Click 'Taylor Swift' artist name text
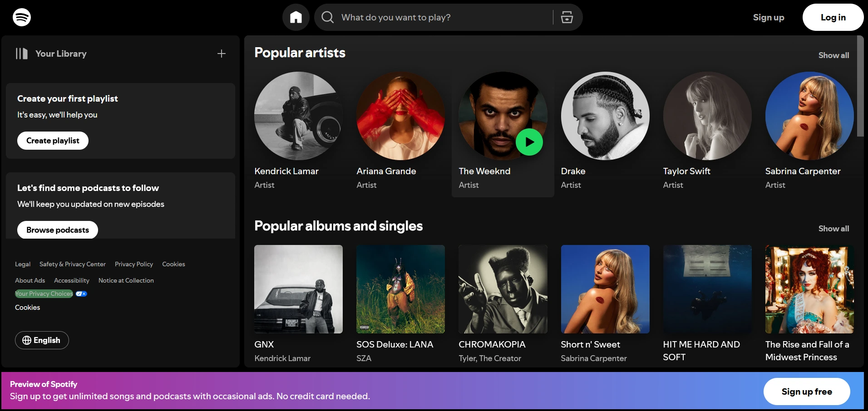868x411 pixels. pyautogui.click(x=686, y=171)
